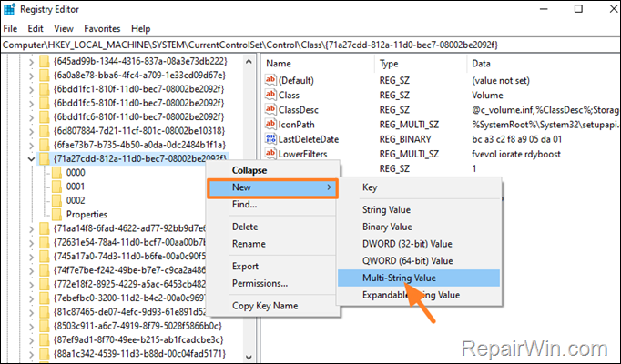Viewport: 621px width, 364px height.
Task: Create a new String Value
Action: click(x=420, y=209)
